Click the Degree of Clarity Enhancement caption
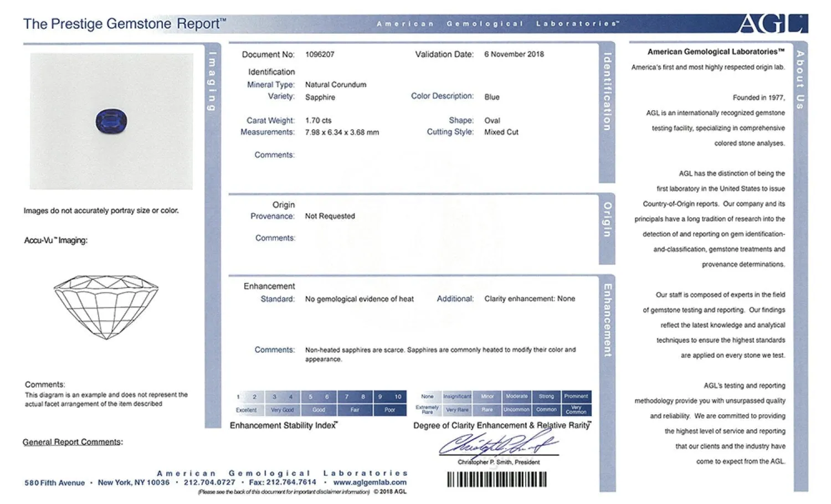 [x=502, y=425]
